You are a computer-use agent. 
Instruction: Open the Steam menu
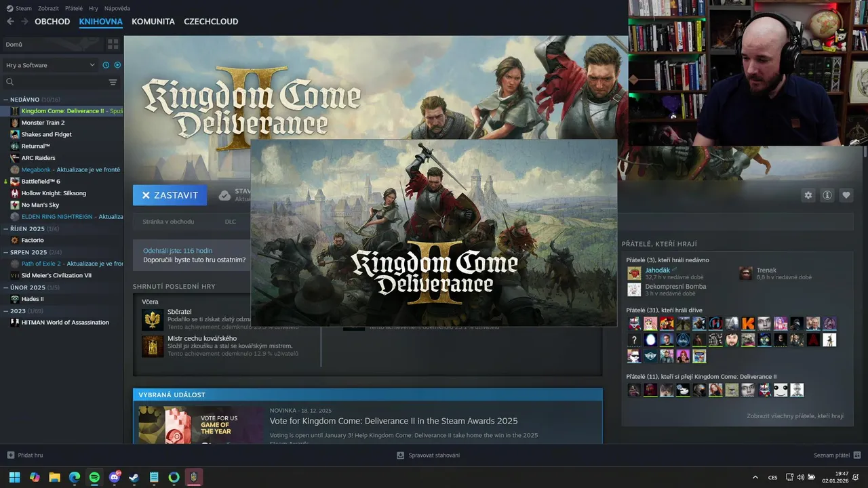click(19, 8)
